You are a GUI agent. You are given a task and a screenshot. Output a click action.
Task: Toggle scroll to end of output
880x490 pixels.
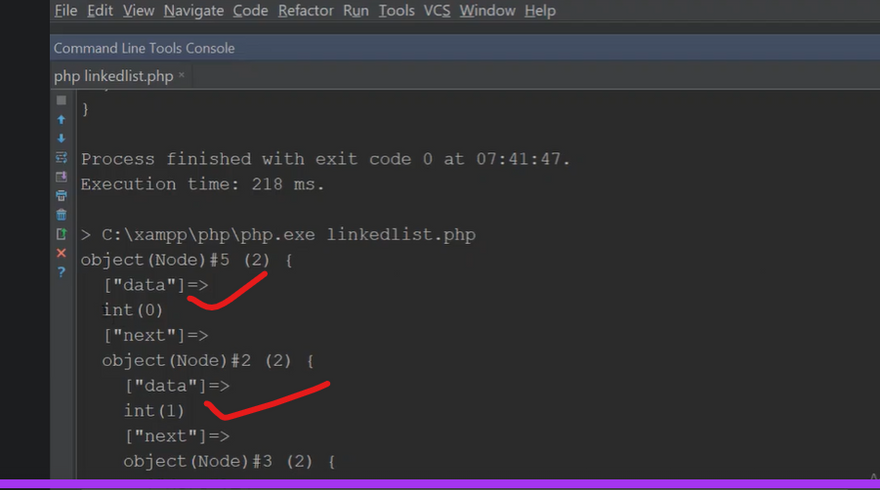(61, 176)
